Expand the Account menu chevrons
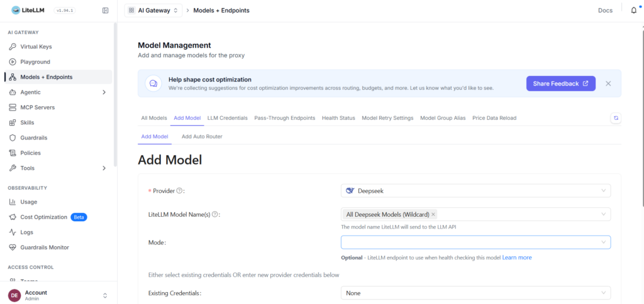Screen dimensions: 644x304 (x=105, y=295)
